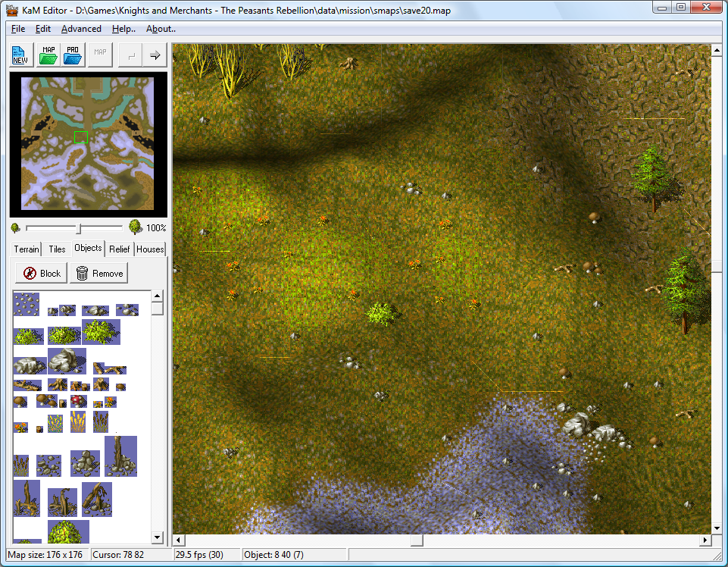Open the File menu

(x=18, y=29)
